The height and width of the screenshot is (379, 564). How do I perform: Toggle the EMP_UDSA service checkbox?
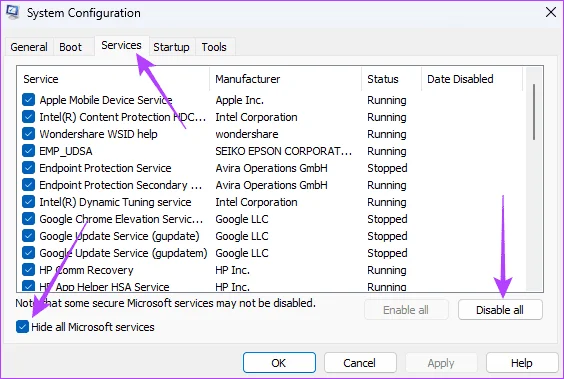[28, 151]
